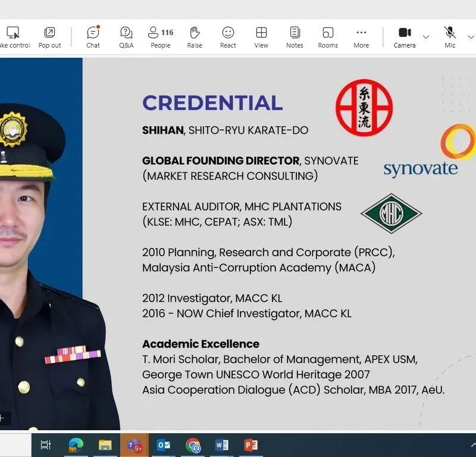Click the line "SHIHAN, SHITO-RYU KARATE-DO"

(226, 130)
